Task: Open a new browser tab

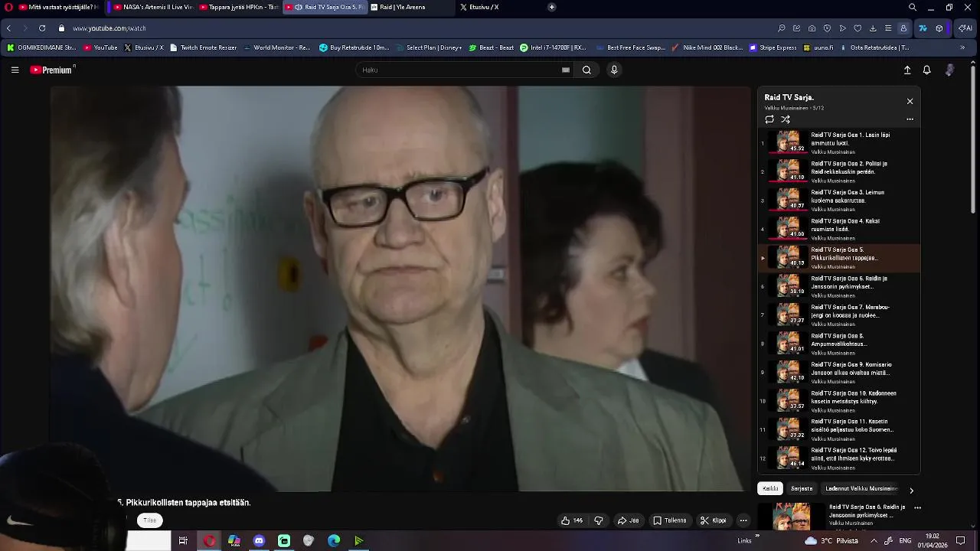Action: click(x=552, y=7)
